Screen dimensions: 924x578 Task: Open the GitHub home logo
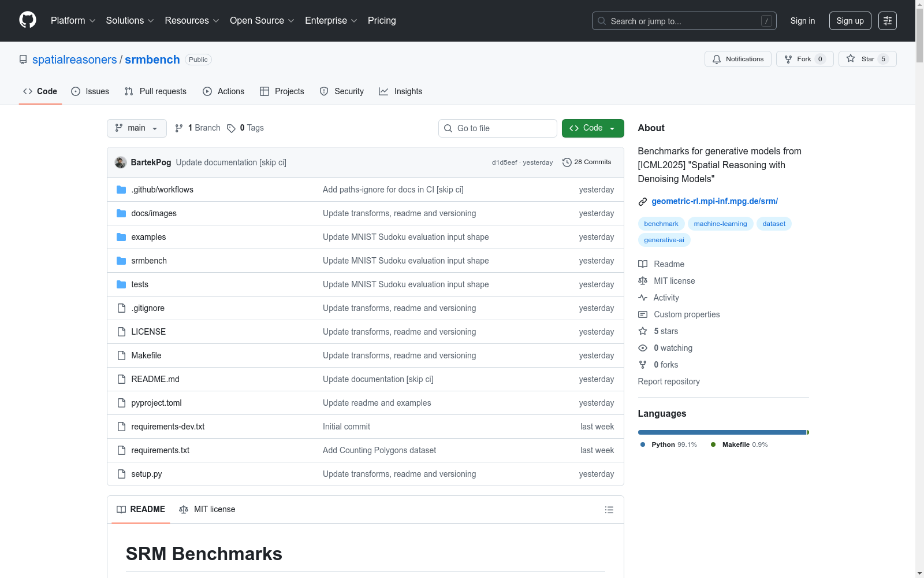(x=28, y=20)
